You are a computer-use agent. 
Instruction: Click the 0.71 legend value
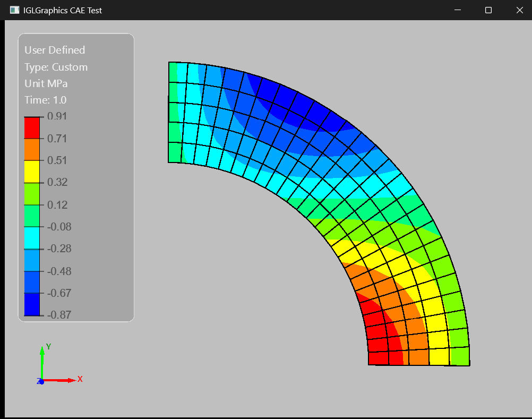57,139
